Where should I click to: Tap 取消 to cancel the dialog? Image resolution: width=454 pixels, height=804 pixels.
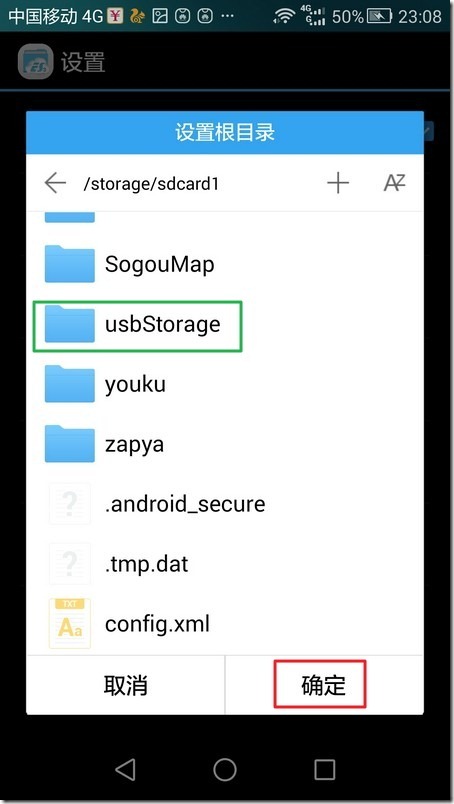point(126,685)
